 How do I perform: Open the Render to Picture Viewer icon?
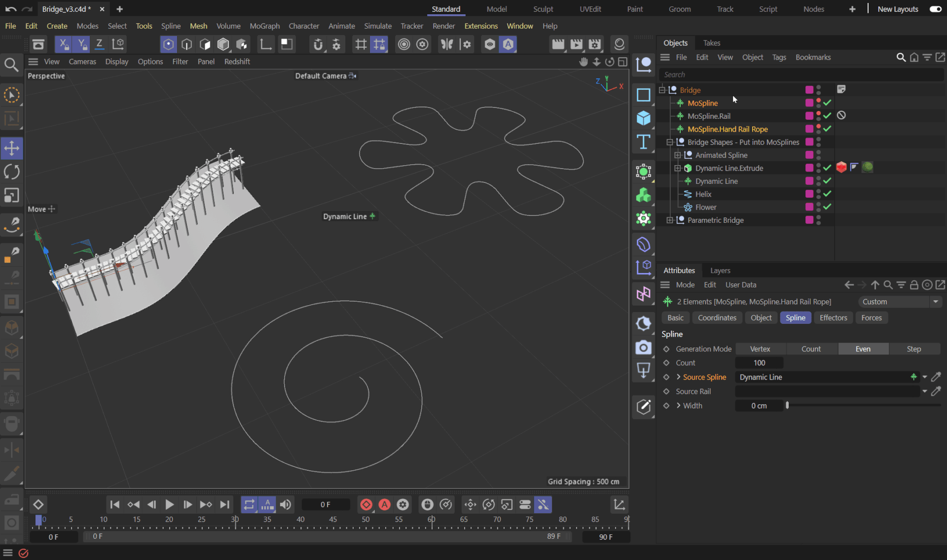[577, 44]
